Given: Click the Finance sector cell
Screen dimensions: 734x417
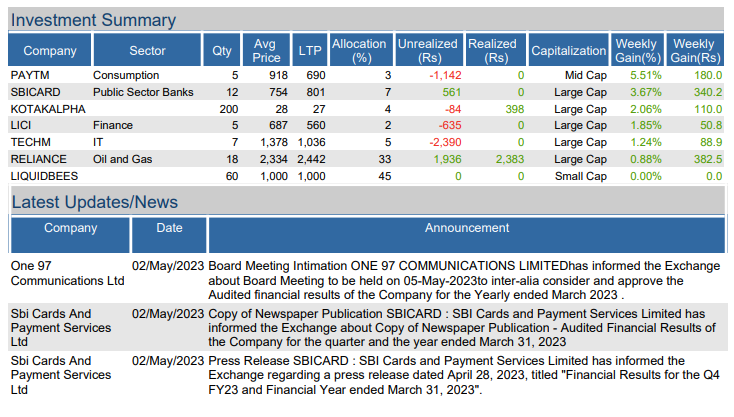Looking at the screenshot, I should 113,125.
